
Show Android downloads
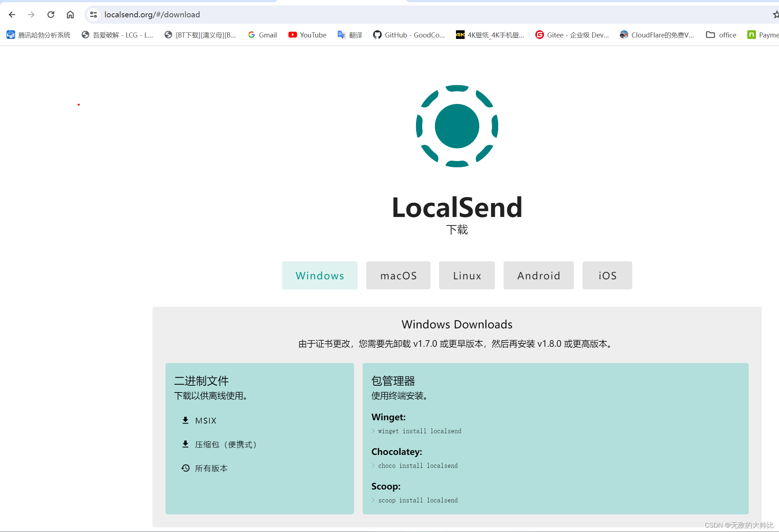[539, 275]
